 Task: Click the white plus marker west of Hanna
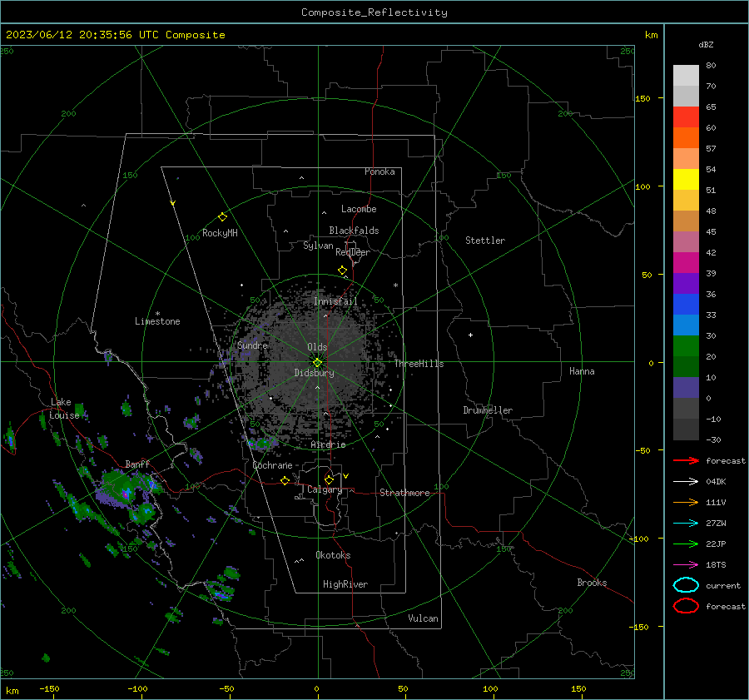(x=470, y=335)
